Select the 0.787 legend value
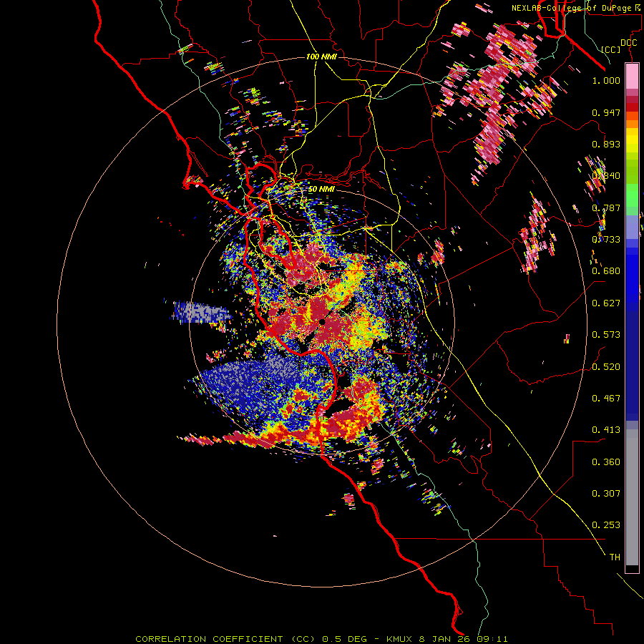The image size is (644, 644). (606, 208)
